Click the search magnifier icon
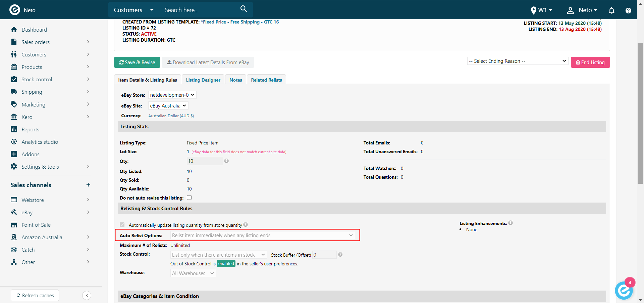 pyautogui.click(x=244, y=9)
